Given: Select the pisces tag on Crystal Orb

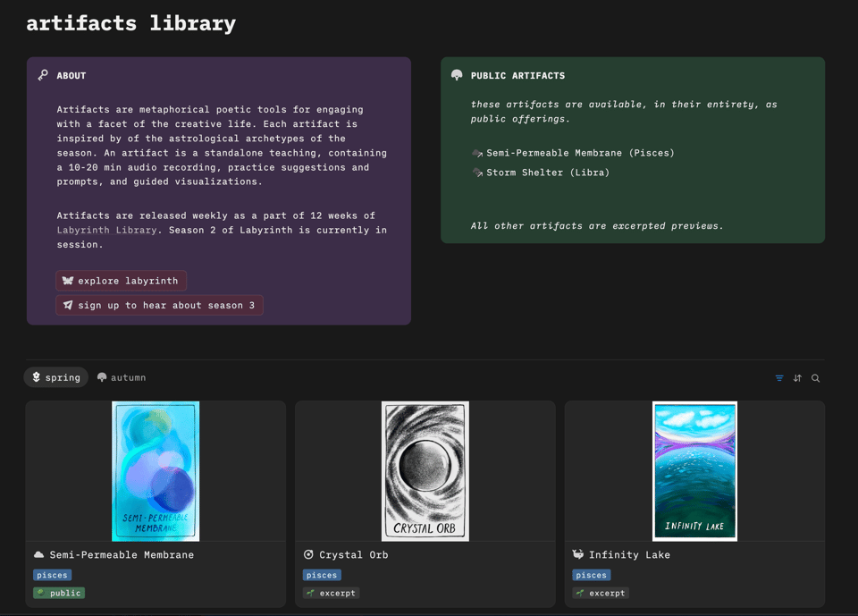Looking at the screenshot, I should point(322,575).
